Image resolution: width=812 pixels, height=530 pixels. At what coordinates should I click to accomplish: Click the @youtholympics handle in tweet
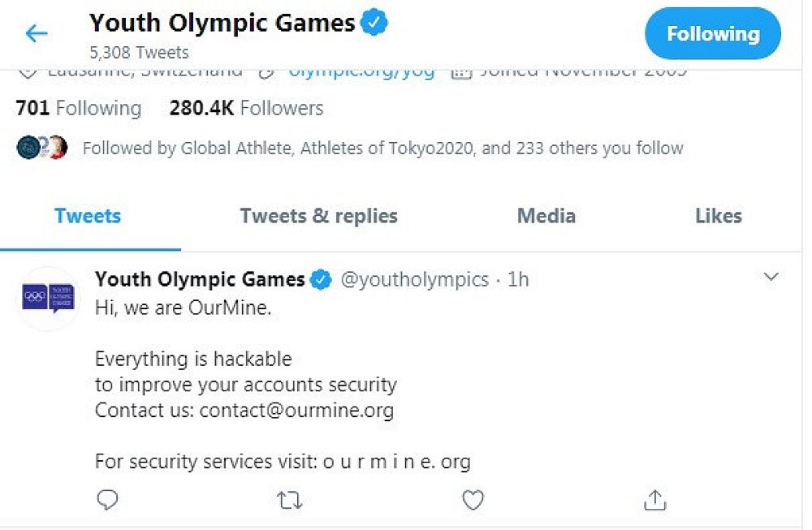click(x=414, y=280)
